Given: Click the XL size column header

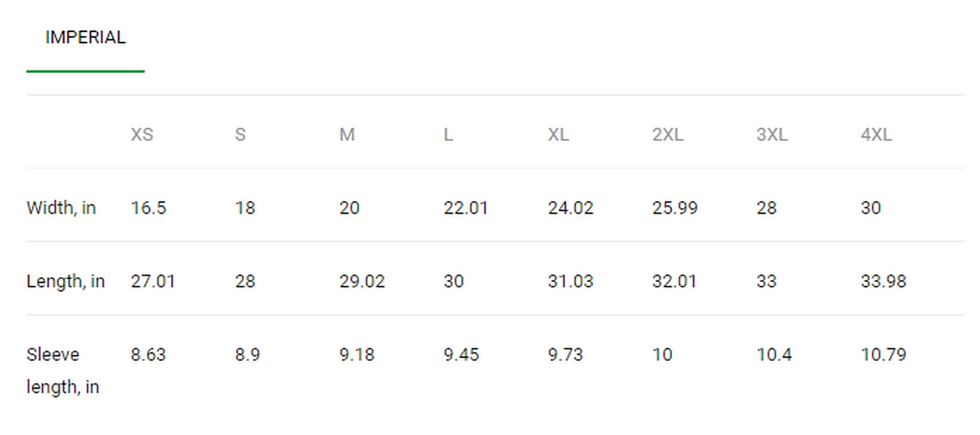Looking at the screenshot, I should 559,135.
